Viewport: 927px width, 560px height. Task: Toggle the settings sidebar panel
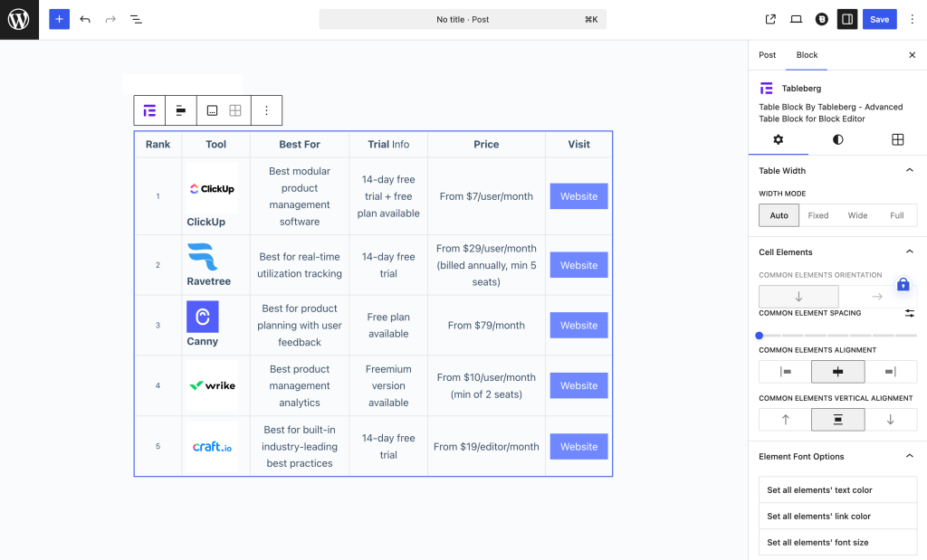[x=847, y=20]
